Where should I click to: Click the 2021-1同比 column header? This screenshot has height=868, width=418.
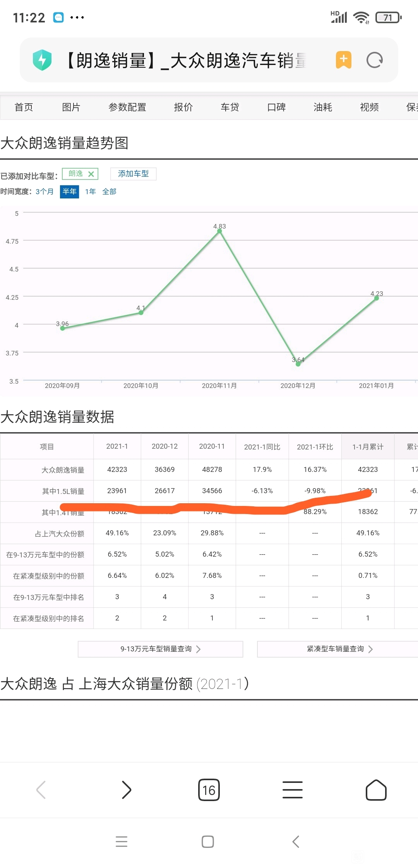click(x=262, y=446)
